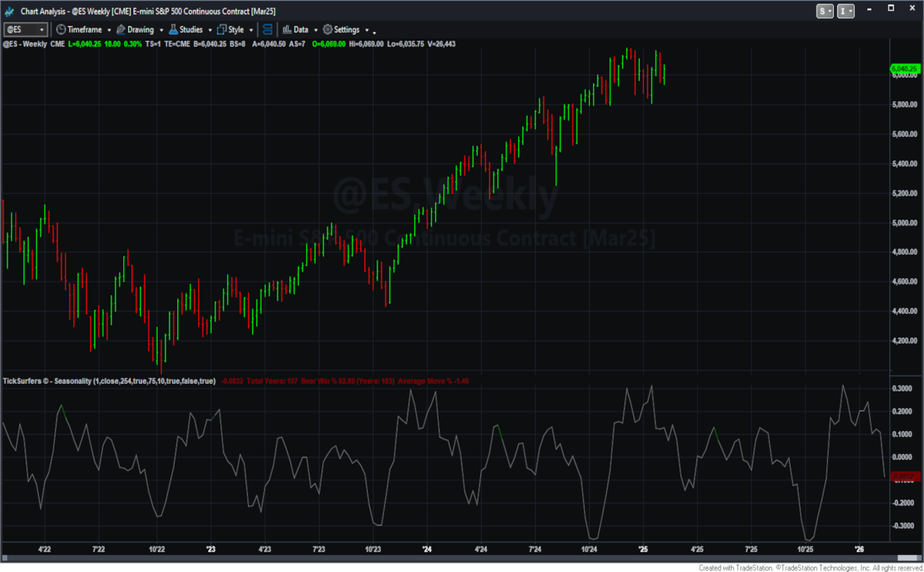Screen dimensions: 924x572
Task: Open the Timeframe menu via clock icon
Action: 61,29
